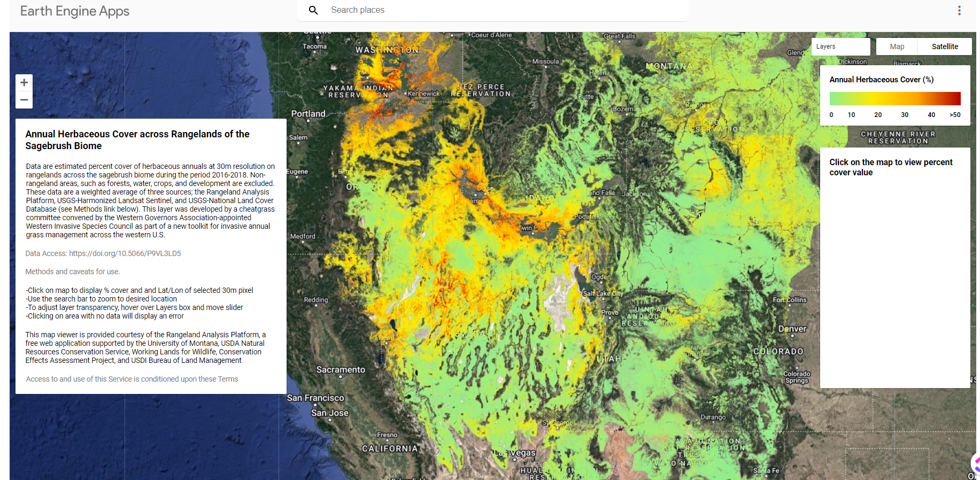Open the three-dot options menu
The image size is (980, 480).
(959, 10)
